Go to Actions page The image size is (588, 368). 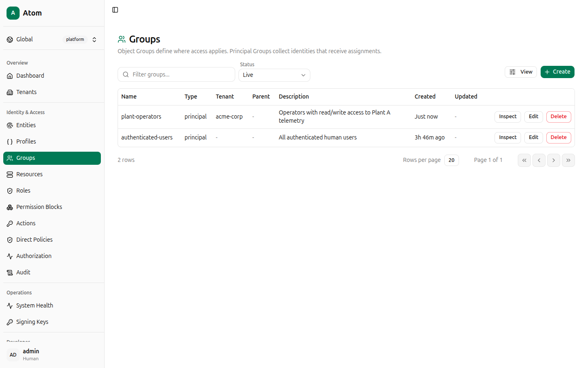pyautogui.click(x=52, y=224)
